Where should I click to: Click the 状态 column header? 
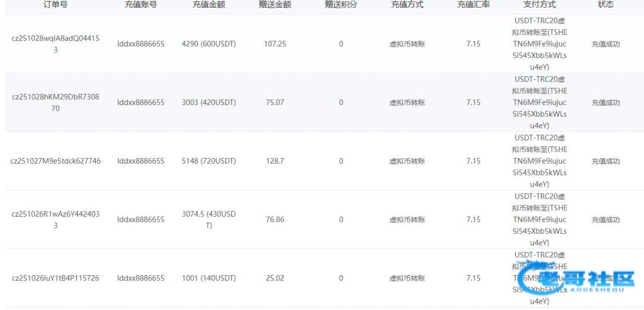605,5
